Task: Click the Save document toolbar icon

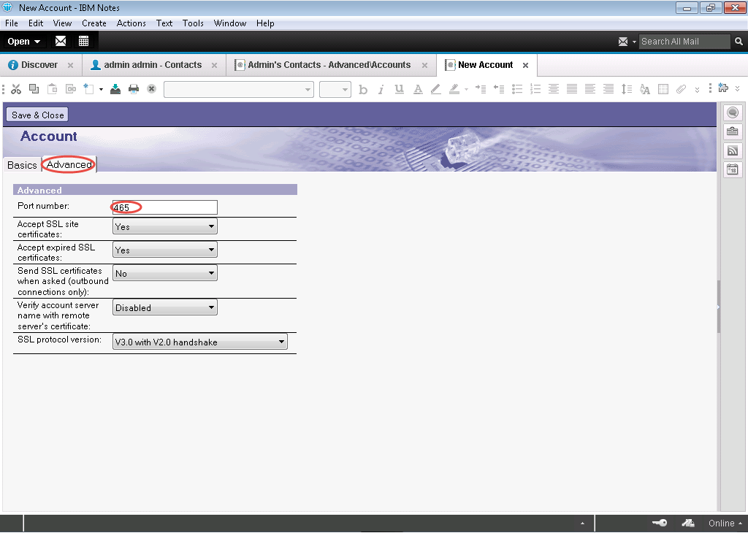Action: [115, 89]
